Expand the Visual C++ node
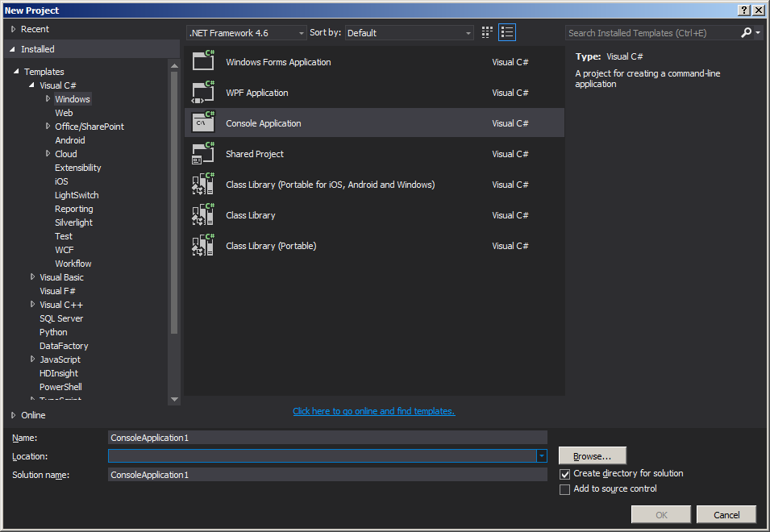 point(31,304)
